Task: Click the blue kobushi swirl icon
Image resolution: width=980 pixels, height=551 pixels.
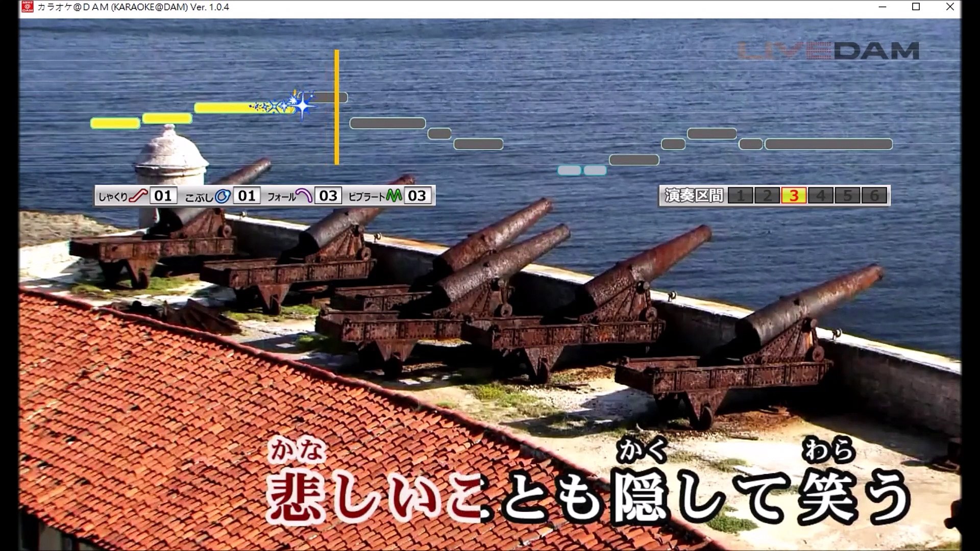Action: point(223,196)
